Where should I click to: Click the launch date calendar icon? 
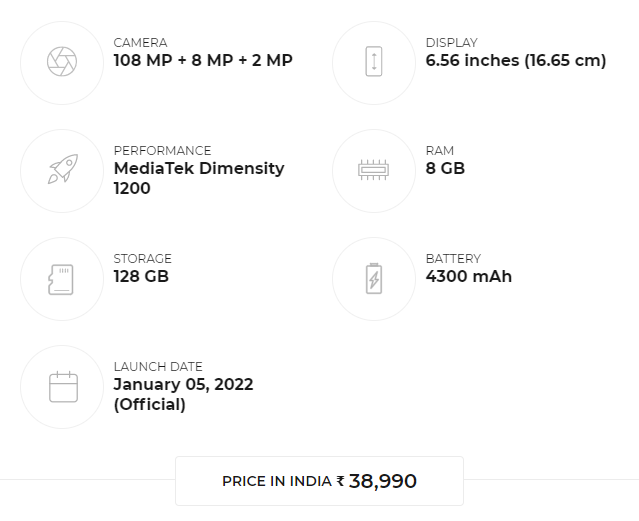[63, 386]
